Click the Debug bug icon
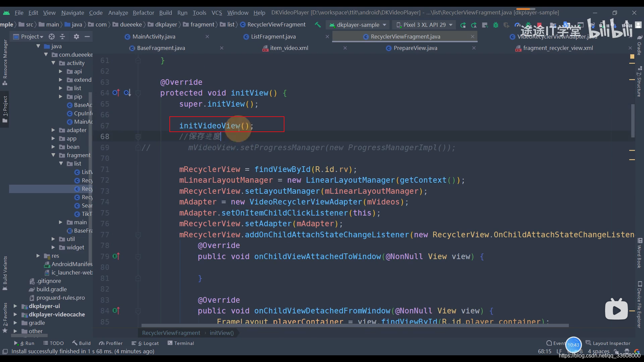Viewport: 644px width, 362px height. click(496, 25)
